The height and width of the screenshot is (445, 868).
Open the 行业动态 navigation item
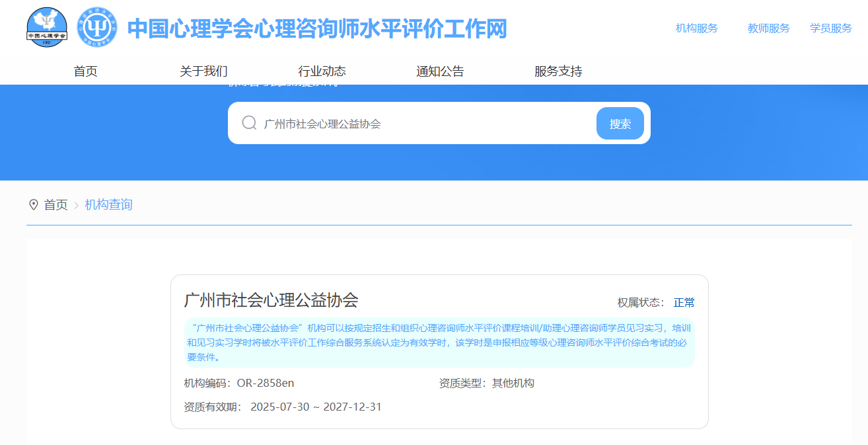point(322,71)
